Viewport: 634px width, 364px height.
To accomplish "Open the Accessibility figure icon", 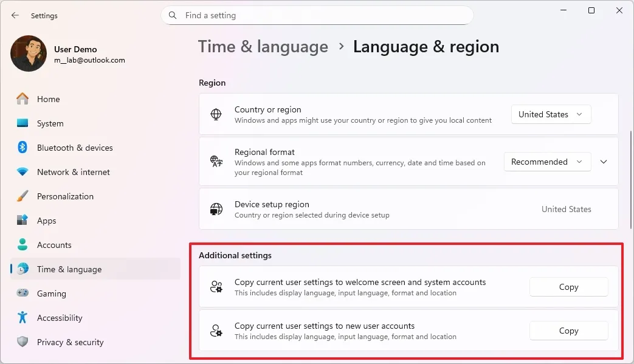I will tap(22, 318).
